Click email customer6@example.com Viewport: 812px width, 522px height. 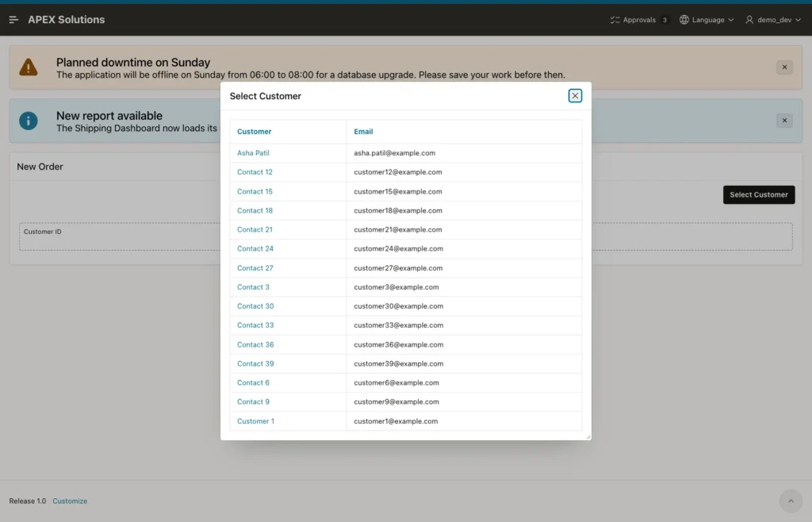point(396,382)
